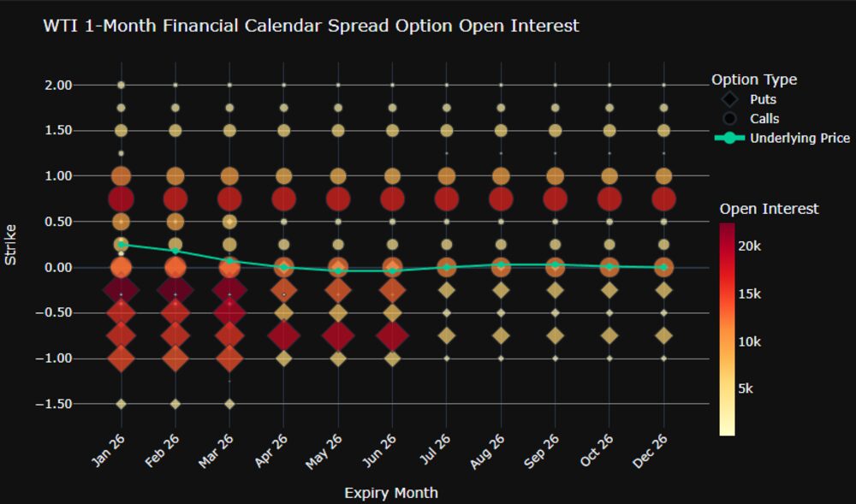Select the Jan 26 put diamond at -1.50 strike
The image size is (856, 504).
(x=121, y=403)
